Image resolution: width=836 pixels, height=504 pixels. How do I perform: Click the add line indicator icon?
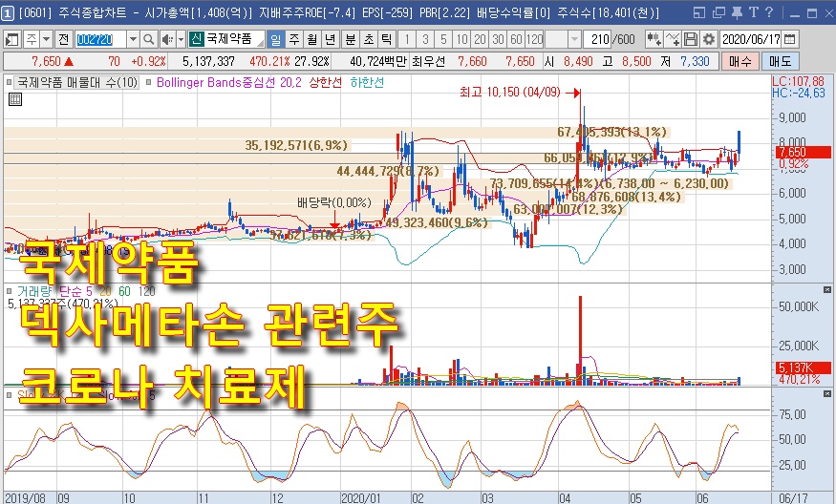(673, 39)
